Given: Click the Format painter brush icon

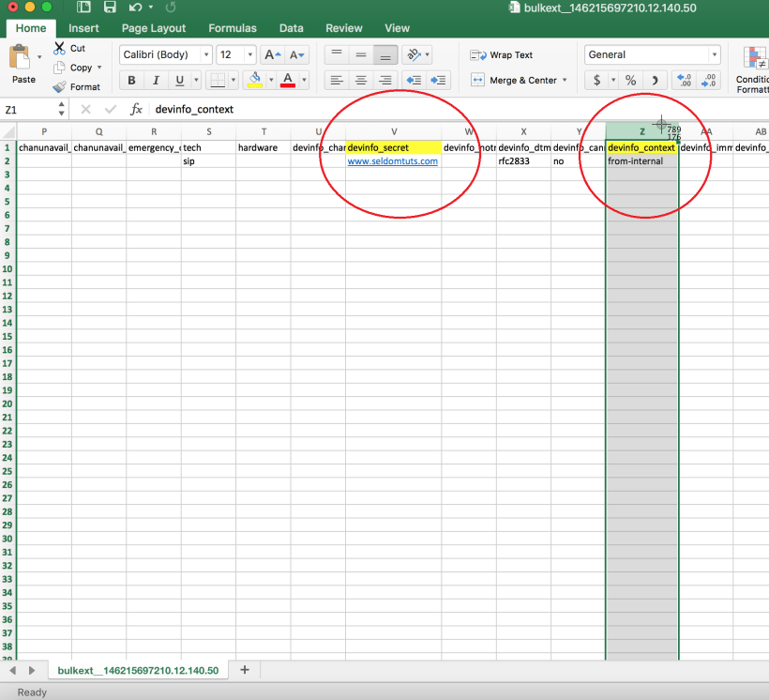Looking at the screenshot, I should (x=59, y=87).
